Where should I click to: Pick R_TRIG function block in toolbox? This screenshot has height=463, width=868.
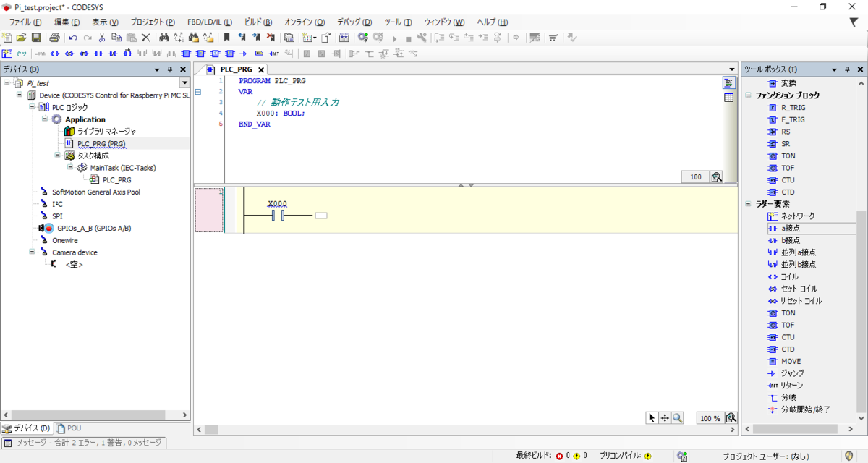pos(793,107)
